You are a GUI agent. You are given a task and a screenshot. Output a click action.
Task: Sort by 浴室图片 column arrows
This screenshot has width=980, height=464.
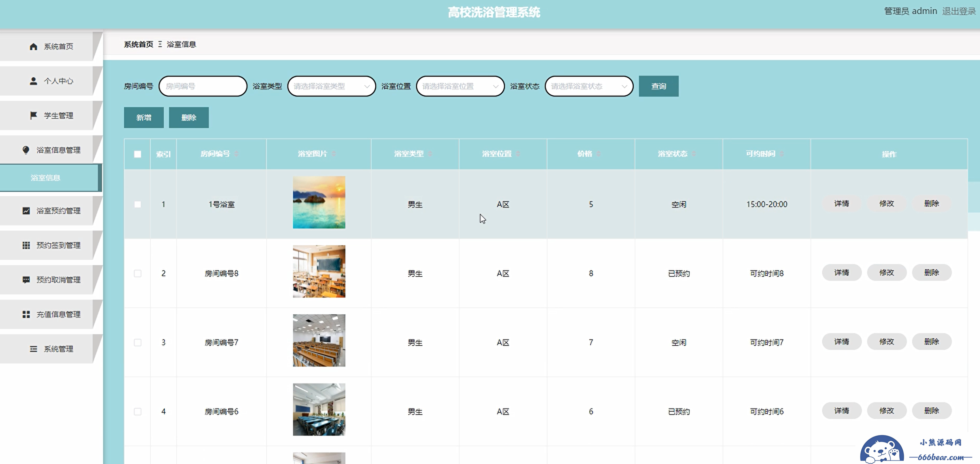point(334,154)
